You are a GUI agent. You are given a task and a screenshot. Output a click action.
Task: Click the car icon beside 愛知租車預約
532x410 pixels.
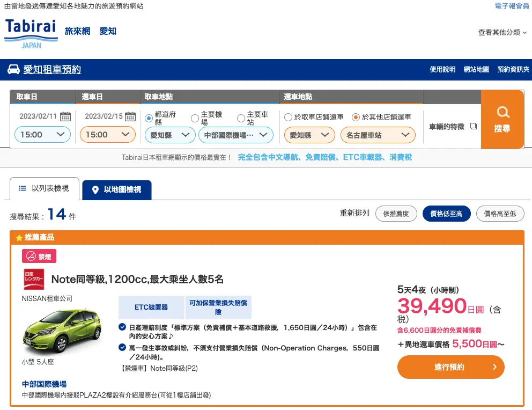pyautogui.click(x=14, y=69)
